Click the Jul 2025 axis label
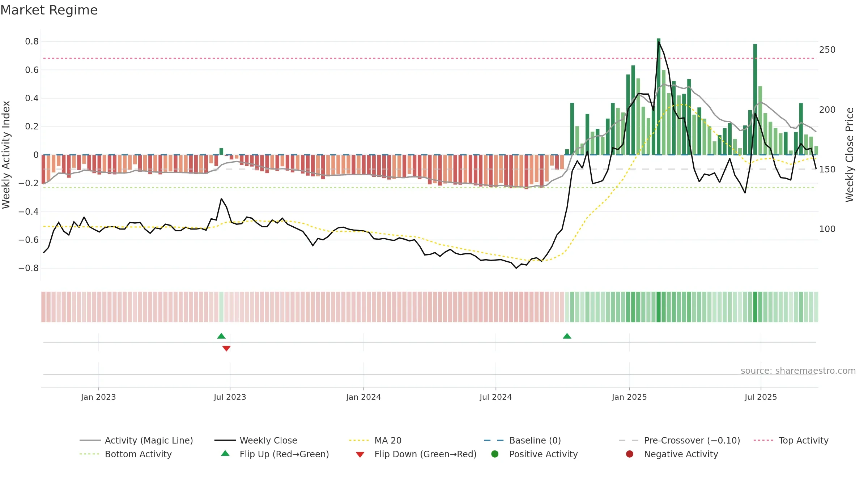Image resolution: width=868 pixels, height=488 pixels. tap(761, 397)
